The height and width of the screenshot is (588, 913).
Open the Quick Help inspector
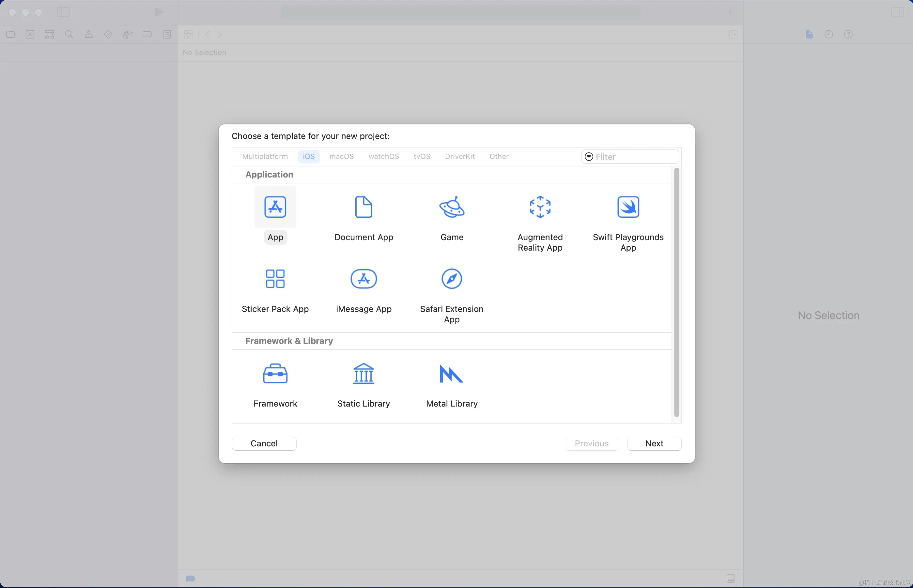click(848, 34)
